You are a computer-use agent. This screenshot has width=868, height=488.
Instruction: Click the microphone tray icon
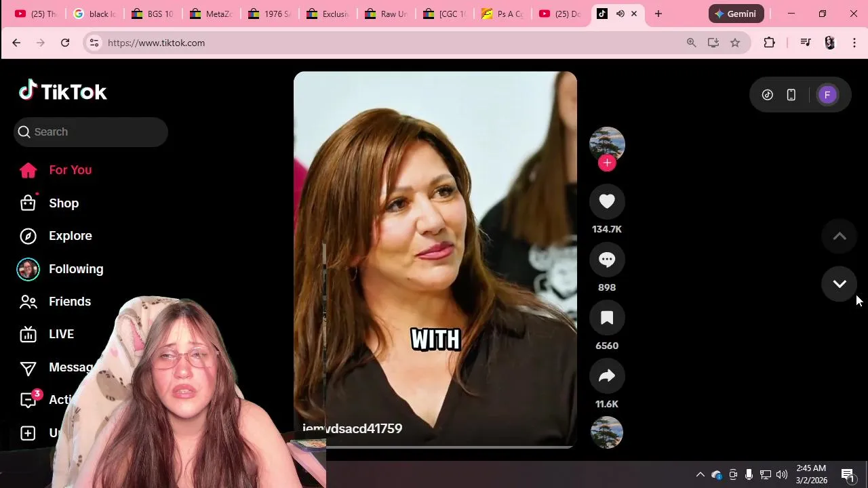(x=749, y=474)
